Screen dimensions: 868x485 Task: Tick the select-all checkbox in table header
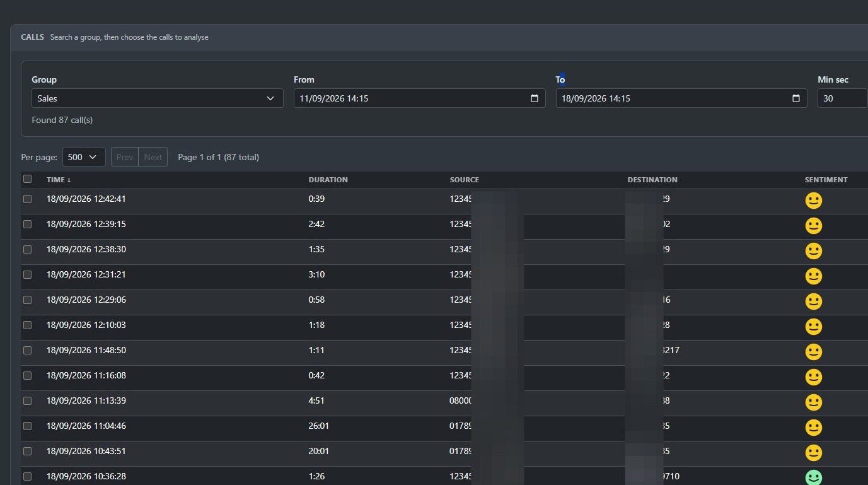[27, 179]
